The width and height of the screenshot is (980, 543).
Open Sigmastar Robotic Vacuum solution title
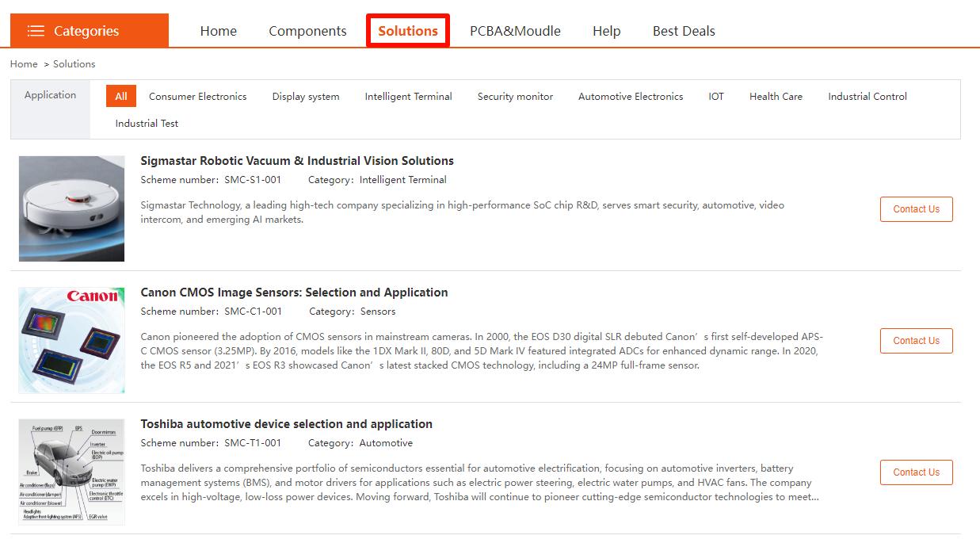(297, 161)
